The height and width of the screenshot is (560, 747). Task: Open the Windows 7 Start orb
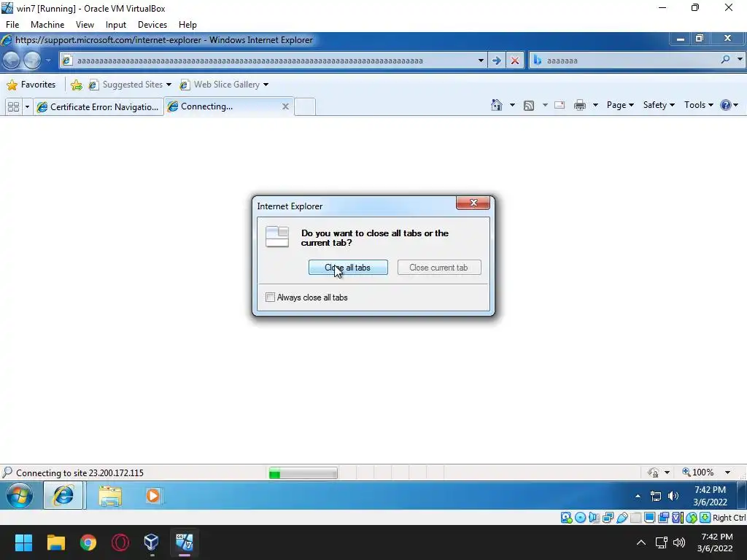click(x=19, y=495)
